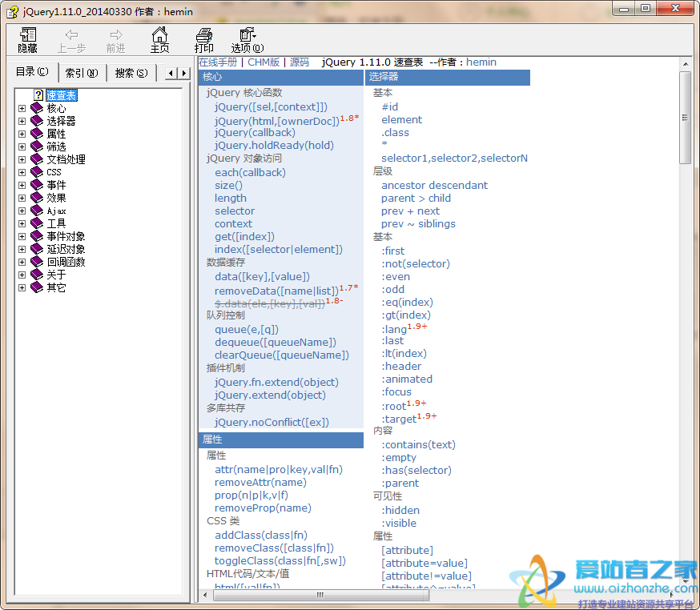Expand the 文档处理 tree node
Viewport: 700px width, 610px height.
coord(22,160)
